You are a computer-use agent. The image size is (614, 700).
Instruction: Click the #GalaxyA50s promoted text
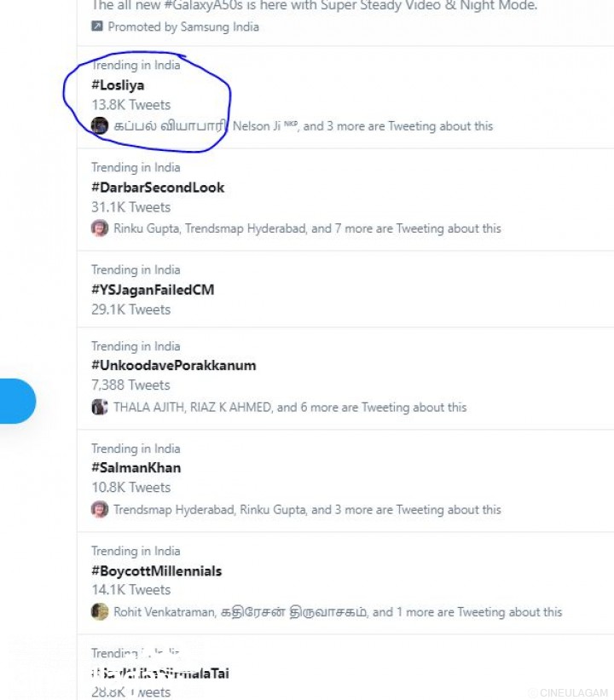click(x=314, y=6)
